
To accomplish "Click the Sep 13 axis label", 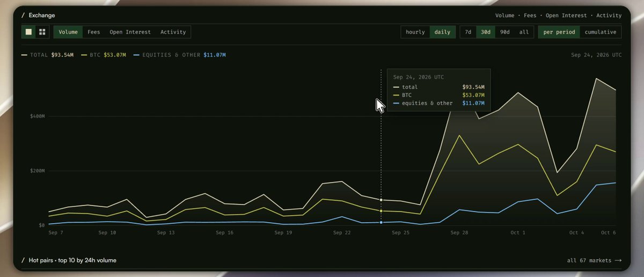I will pos(165,233).
